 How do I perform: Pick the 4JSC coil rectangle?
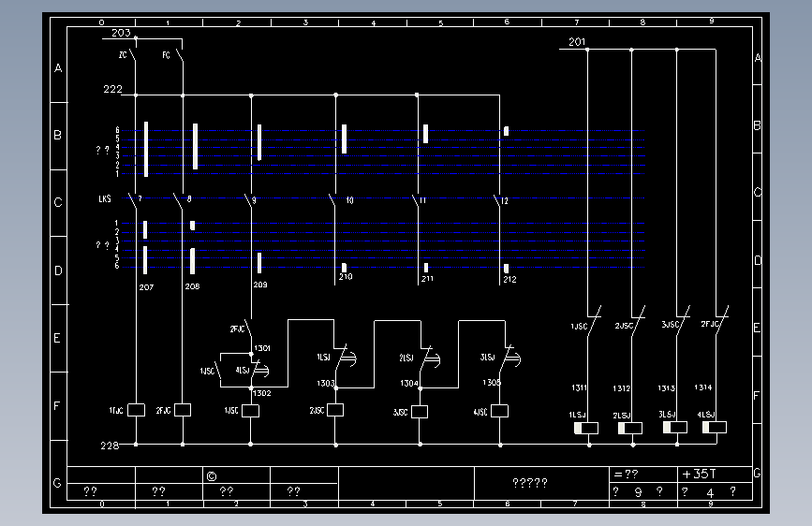coord(500,411)
